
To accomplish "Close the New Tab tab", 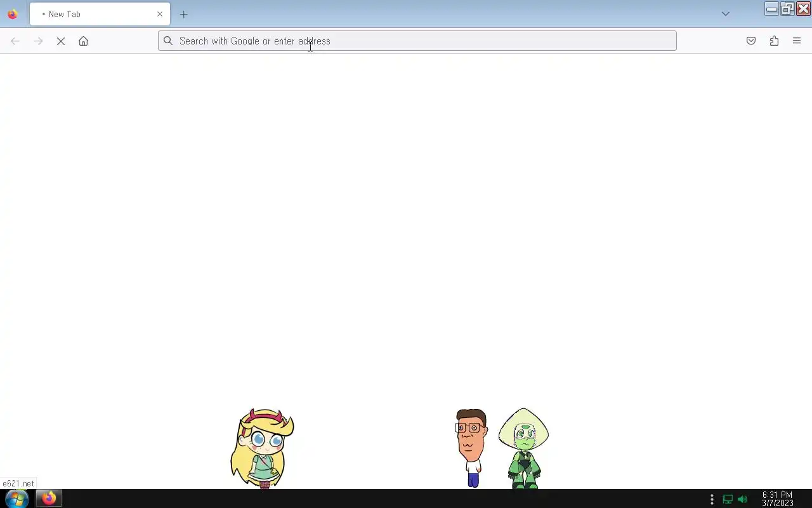I will tap(160, 14).
